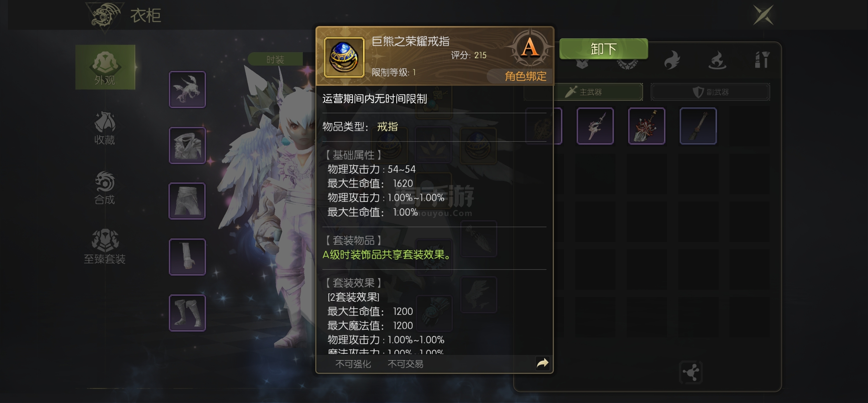Open the 合成 synthesis section
Viewport: 868px width, 403px height.
[105, 187]
